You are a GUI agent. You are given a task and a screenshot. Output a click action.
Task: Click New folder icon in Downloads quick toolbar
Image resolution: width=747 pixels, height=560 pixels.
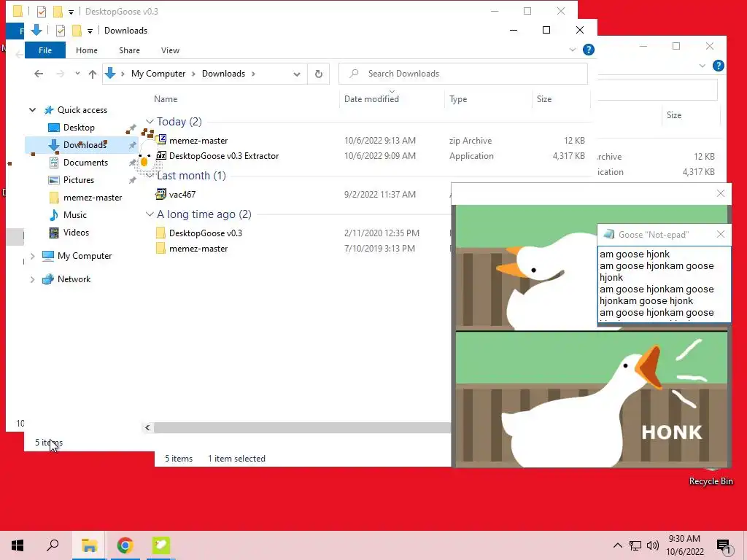[77, 31]
